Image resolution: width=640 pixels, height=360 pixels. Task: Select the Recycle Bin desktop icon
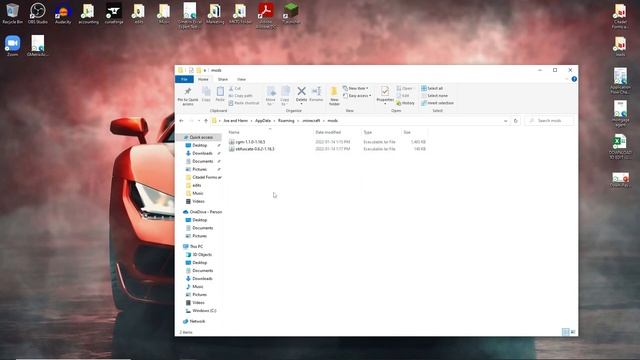pos(12,13)
